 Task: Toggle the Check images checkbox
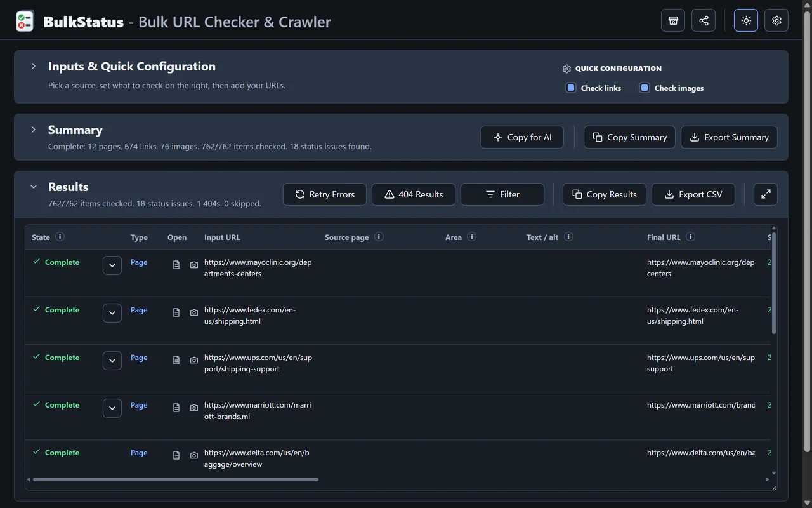645,88
